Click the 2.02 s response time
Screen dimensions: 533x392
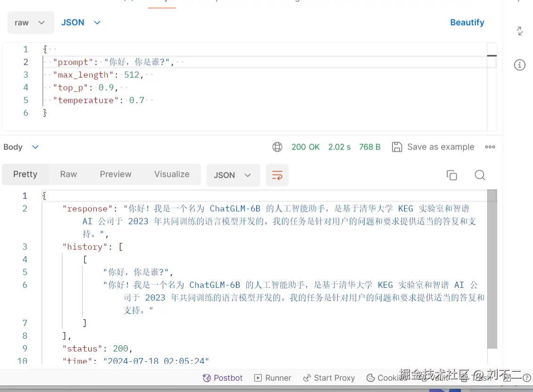[x=339, y=147]
